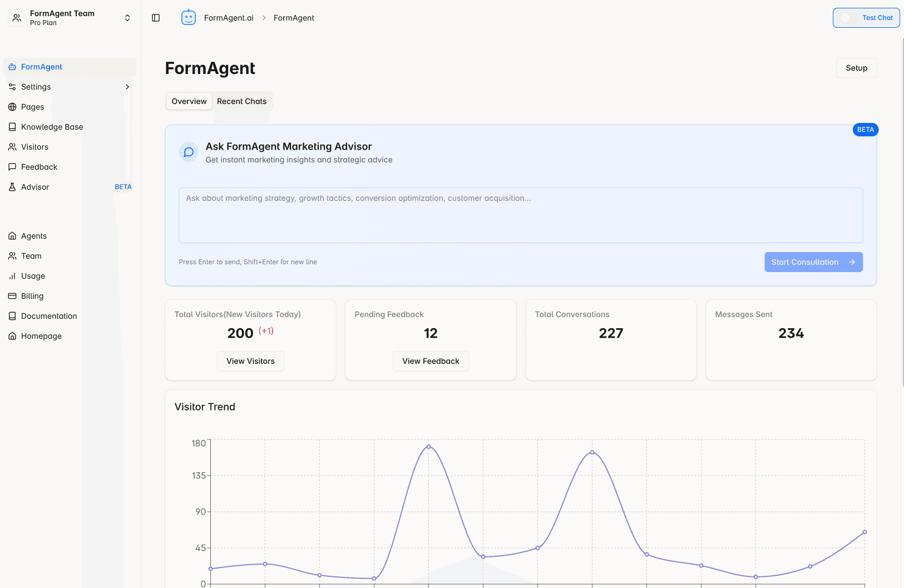
Task: Click the Visitor Trend heading
Action: [x=205, y=407]
